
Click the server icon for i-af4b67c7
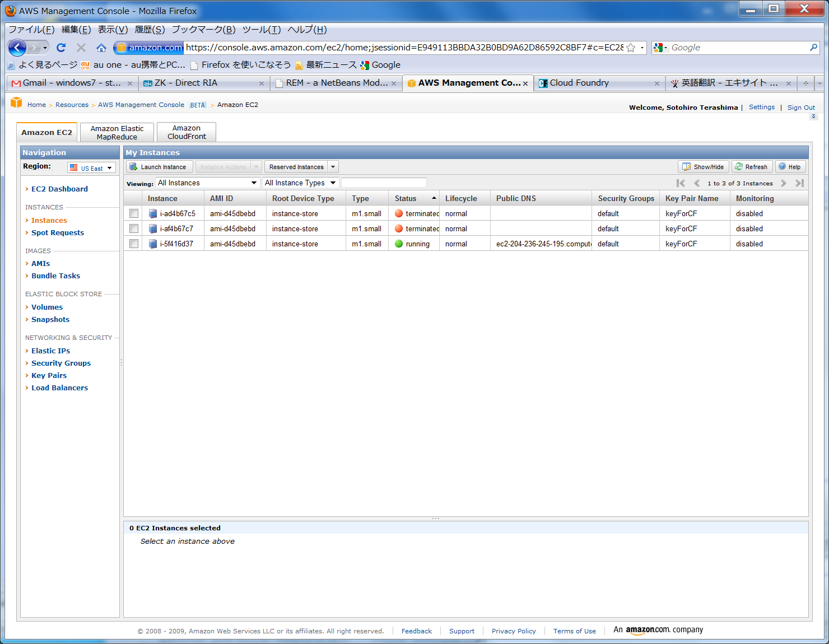[153, 228]
